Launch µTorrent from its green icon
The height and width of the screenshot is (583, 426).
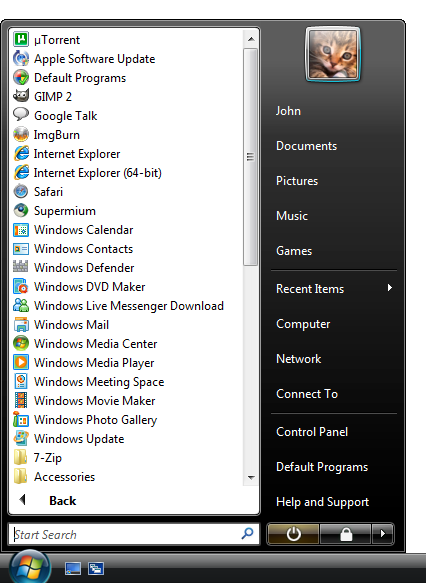pyautogui.click(x=21, y=39)
